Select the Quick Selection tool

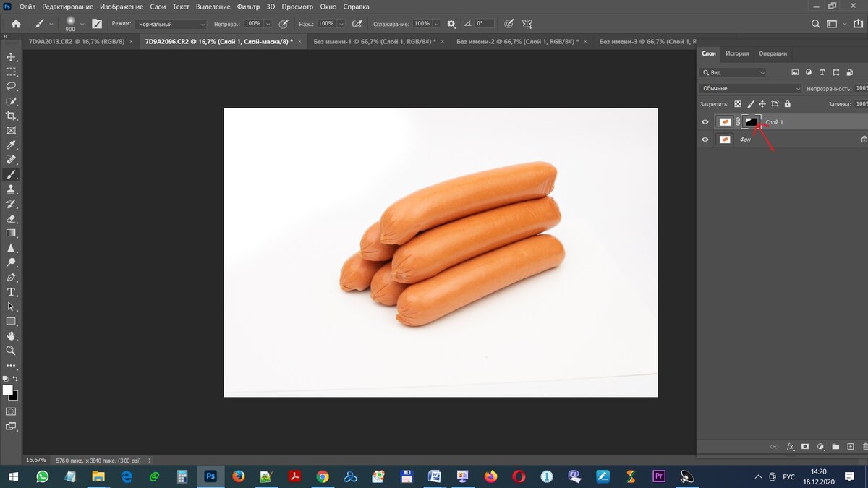coord(11,101)
